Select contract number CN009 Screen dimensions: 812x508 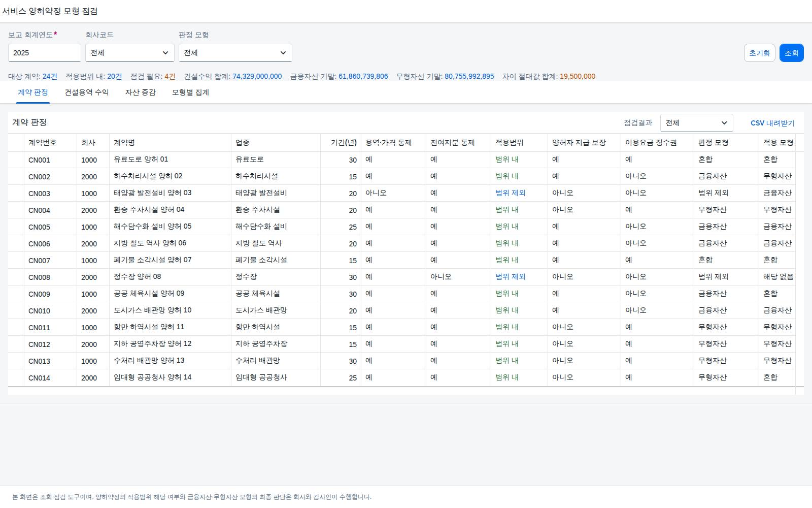39,294
